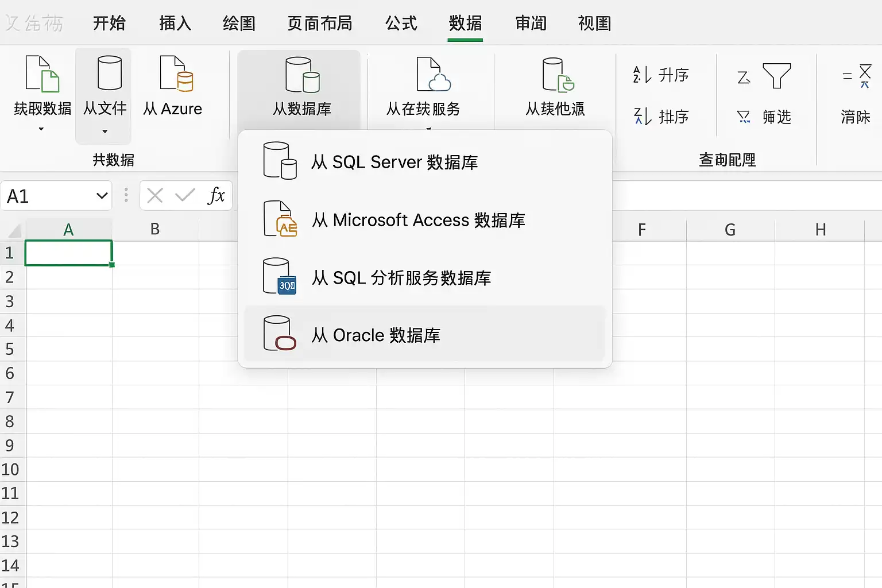Expand the arrow under 从文件
This screenshot has height=588, width=882.
105,131
